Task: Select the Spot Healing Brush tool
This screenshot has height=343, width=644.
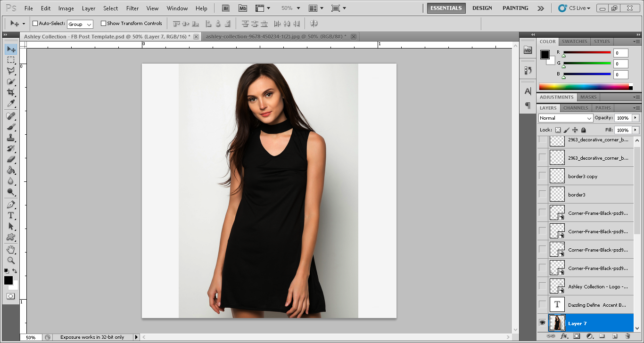Action: click(x=11, y=116)
